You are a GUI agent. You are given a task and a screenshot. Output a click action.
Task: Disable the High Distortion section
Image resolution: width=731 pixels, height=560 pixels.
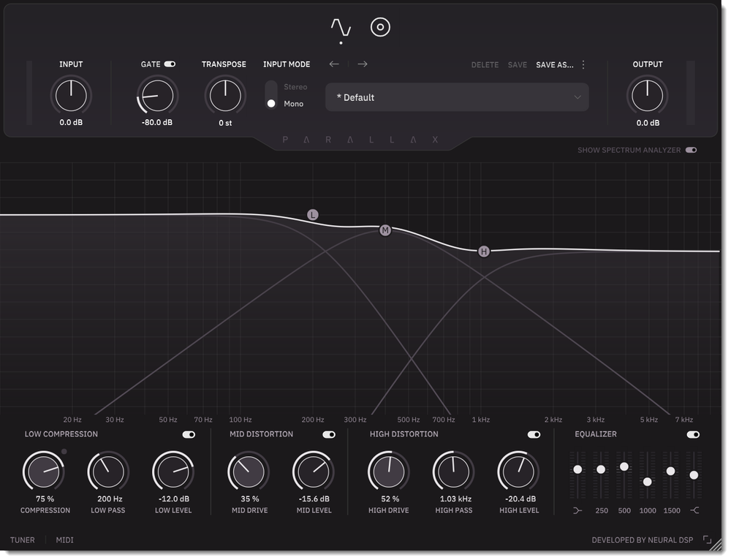[x=534, y=434]
